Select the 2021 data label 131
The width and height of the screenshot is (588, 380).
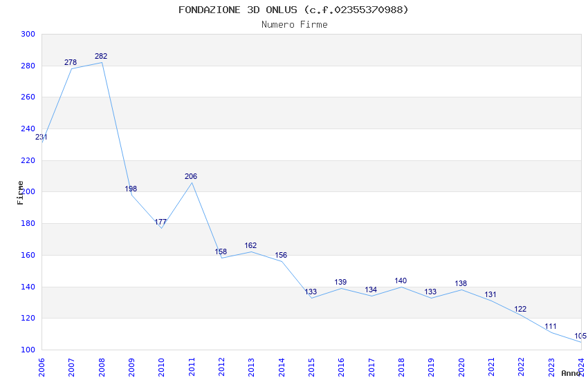coord(490,294)
